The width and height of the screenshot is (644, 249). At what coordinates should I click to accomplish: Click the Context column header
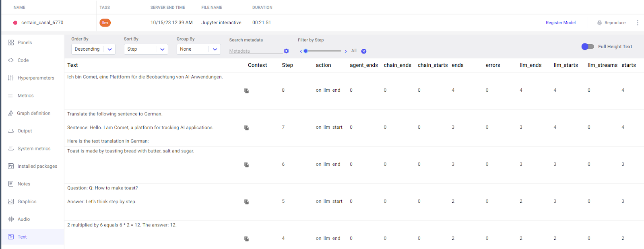click(258, 65)
